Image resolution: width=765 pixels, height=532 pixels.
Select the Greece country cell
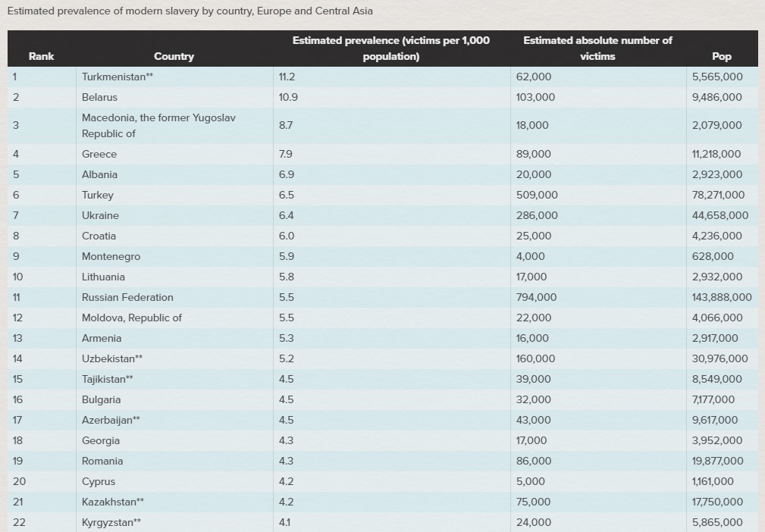pyautogui.click(x=99, y=154)
